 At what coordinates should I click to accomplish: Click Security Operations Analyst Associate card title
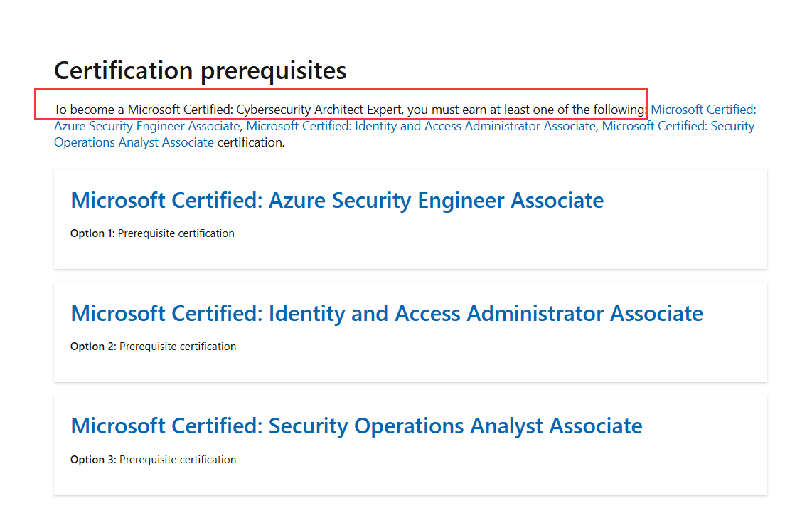356,426
